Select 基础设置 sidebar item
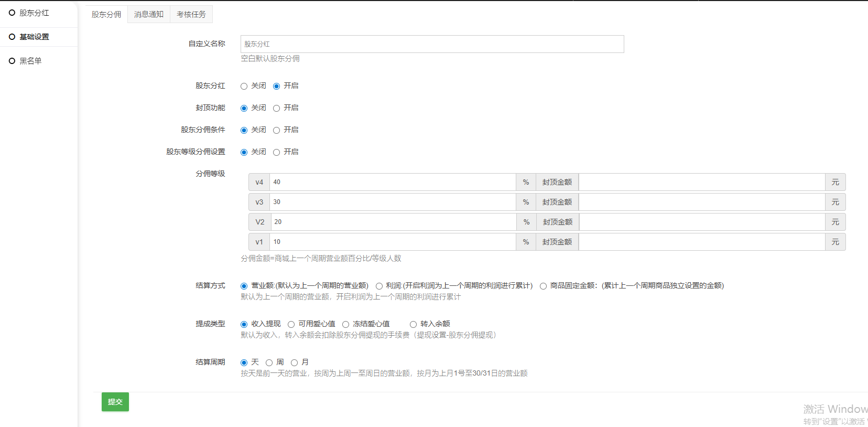This screenshot has width=868, height=427. coord(34,37)
